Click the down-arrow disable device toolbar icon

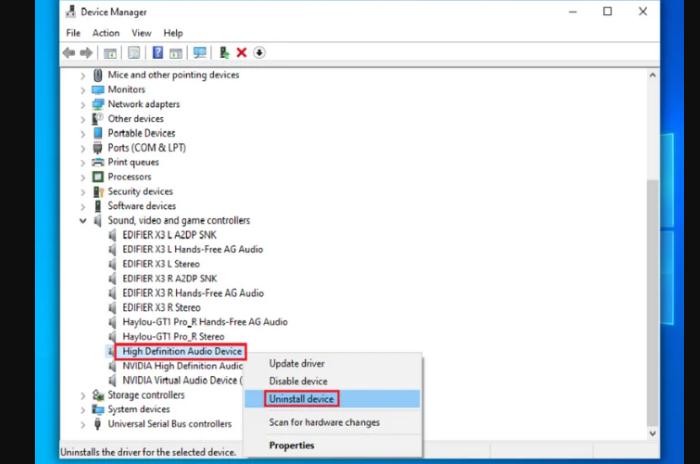(x=259, y=53)
